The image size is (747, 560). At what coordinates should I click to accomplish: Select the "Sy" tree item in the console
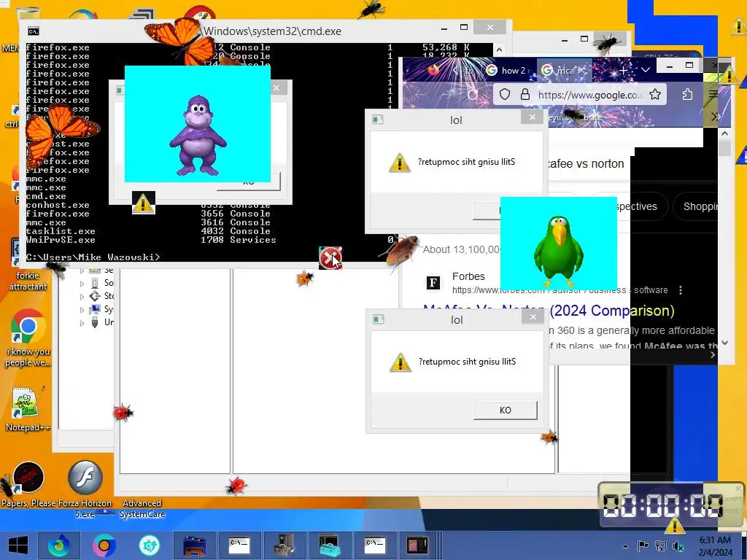101,309
